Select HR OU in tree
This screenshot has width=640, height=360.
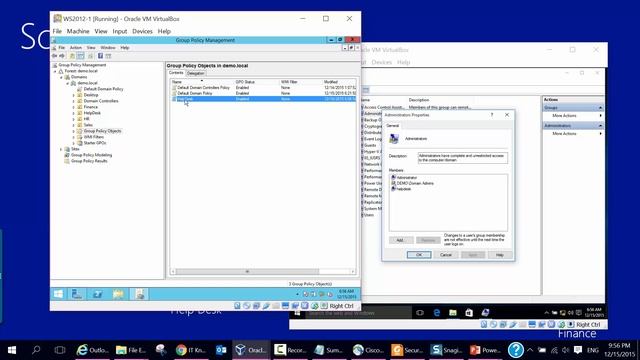[87, 119]
